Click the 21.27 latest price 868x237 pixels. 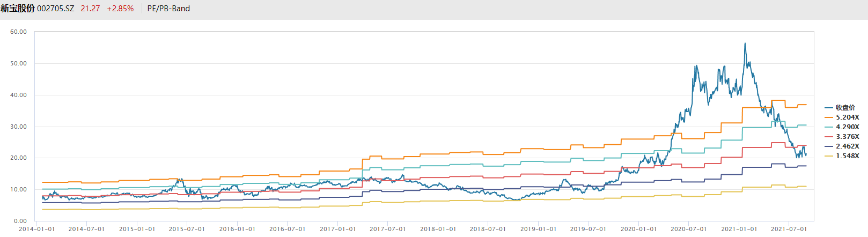pyautogui.click(x=90, y=9)
